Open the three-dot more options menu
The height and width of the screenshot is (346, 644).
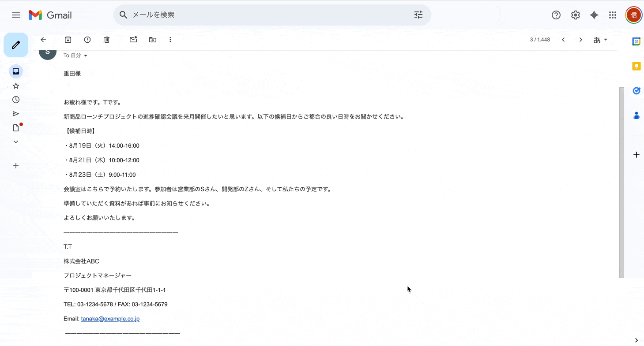tap(170, 40)
